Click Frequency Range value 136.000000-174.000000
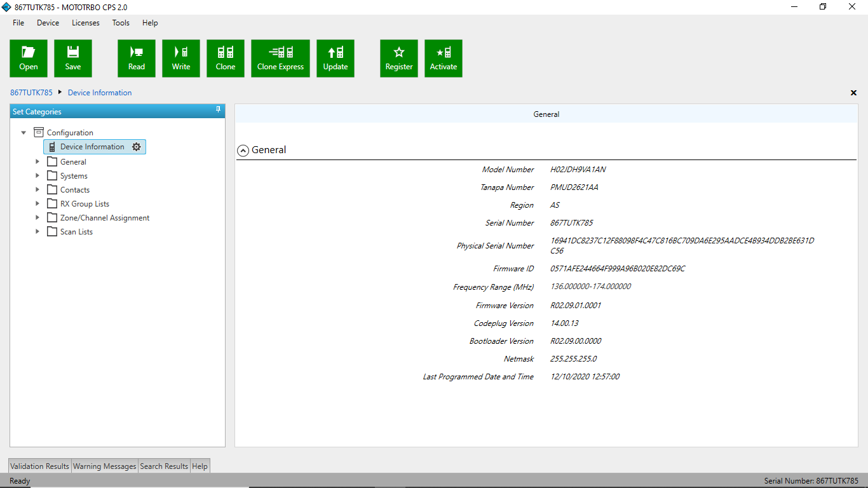 click(x=591, y=287)
